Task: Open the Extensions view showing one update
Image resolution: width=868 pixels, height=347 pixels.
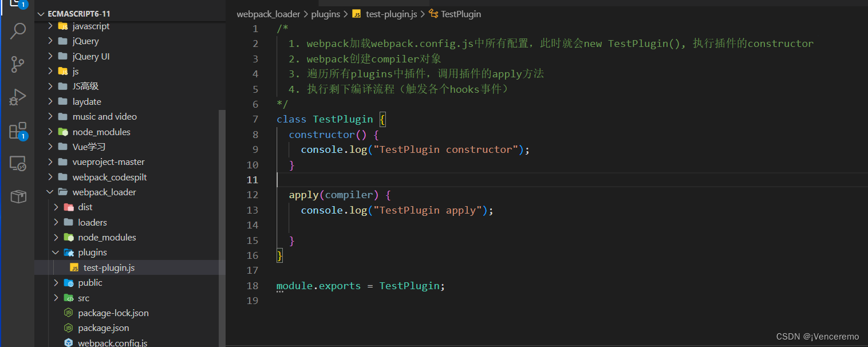Action: point(17,131)
